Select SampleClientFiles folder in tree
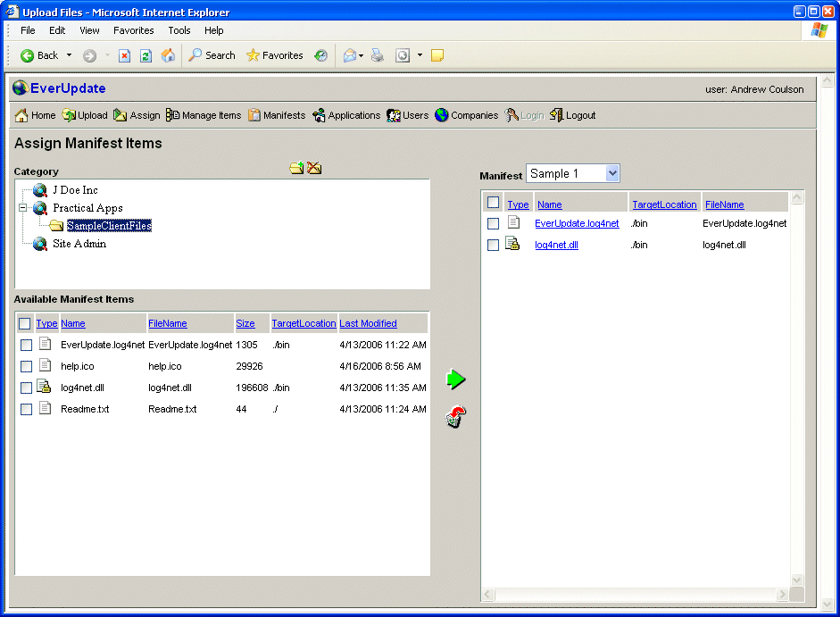 [109, 226]
